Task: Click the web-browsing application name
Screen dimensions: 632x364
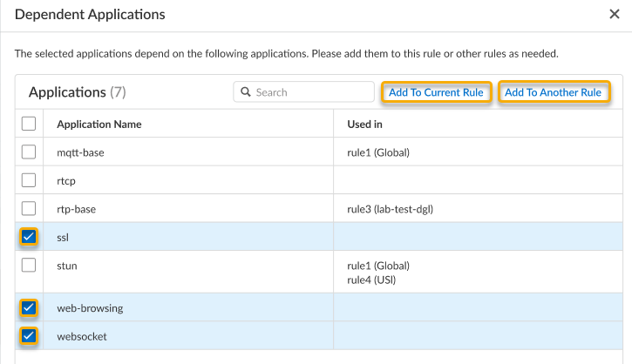Action: coord(90,307)
